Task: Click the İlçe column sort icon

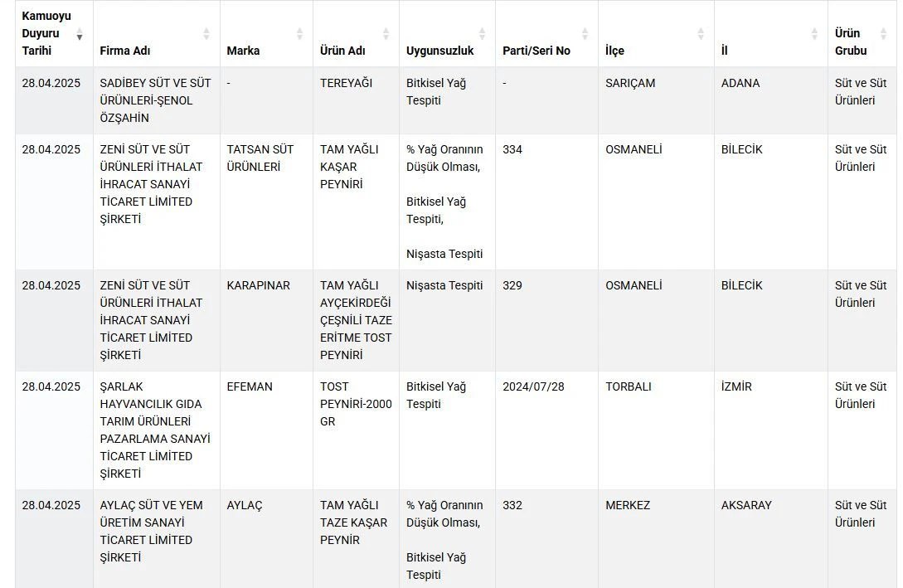Action: point(701,34)
